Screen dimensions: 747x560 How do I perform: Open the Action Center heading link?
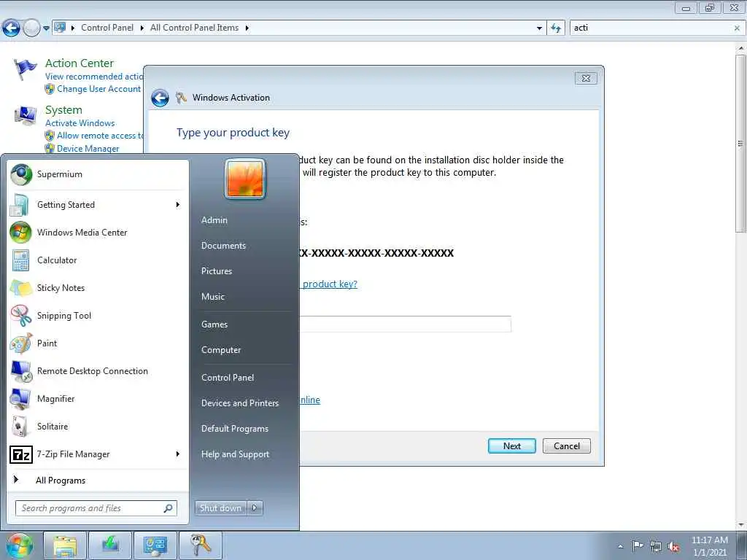(80, 63)
